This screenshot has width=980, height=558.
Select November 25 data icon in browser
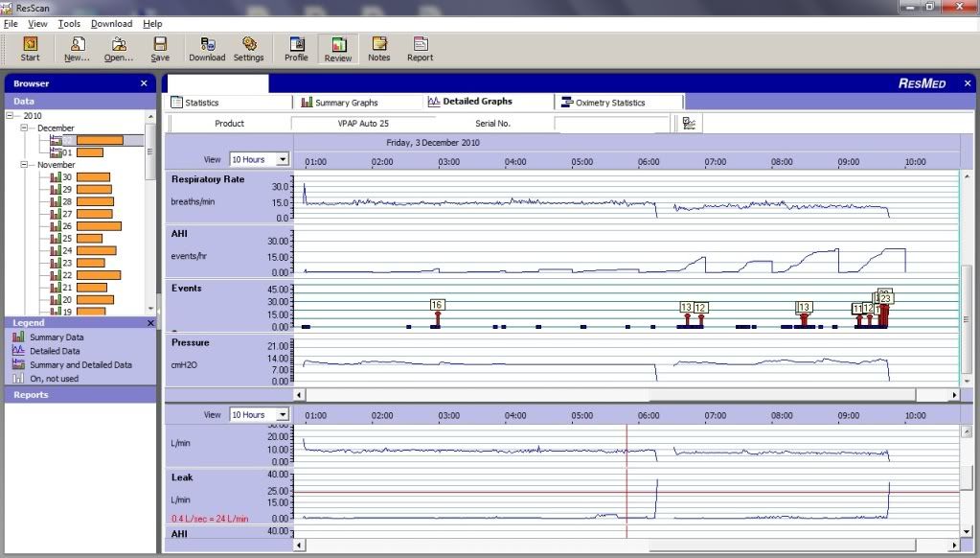click(x=56, y=239)
